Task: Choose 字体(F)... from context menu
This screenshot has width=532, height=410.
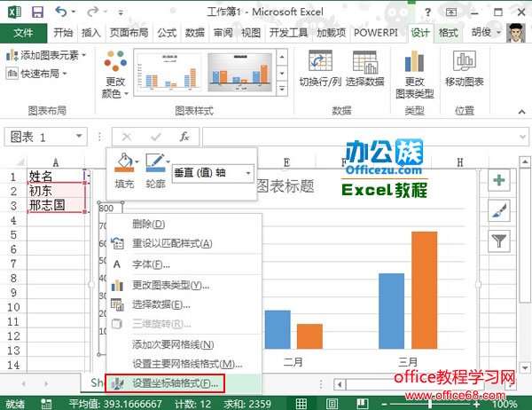Action: point(184,264)
